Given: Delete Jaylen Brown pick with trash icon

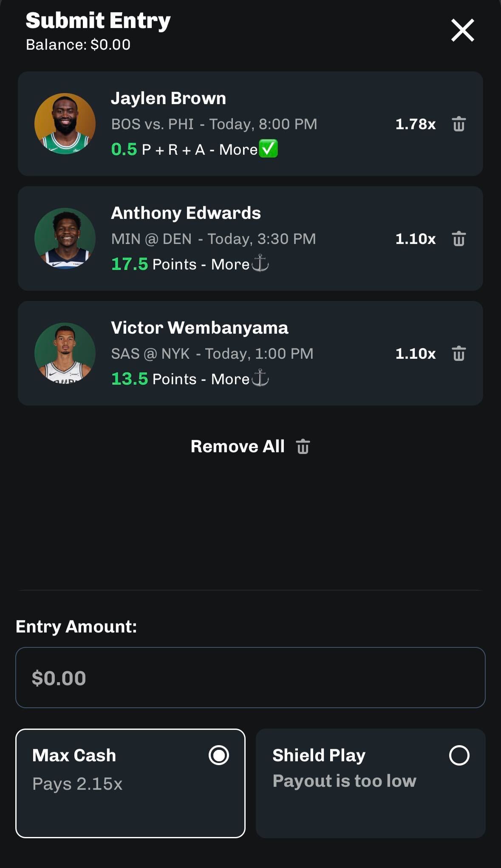Looking at the screenshot, I should [459, 124].
